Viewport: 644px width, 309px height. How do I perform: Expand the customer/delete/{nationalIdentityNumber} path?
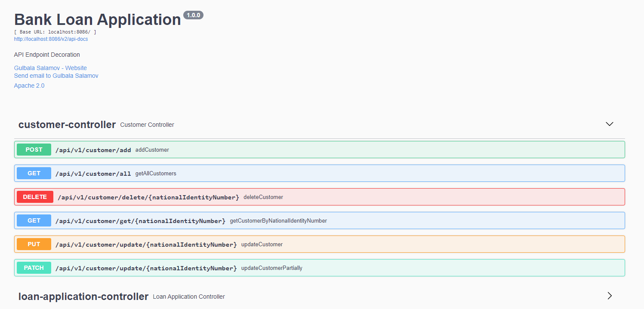148,197
